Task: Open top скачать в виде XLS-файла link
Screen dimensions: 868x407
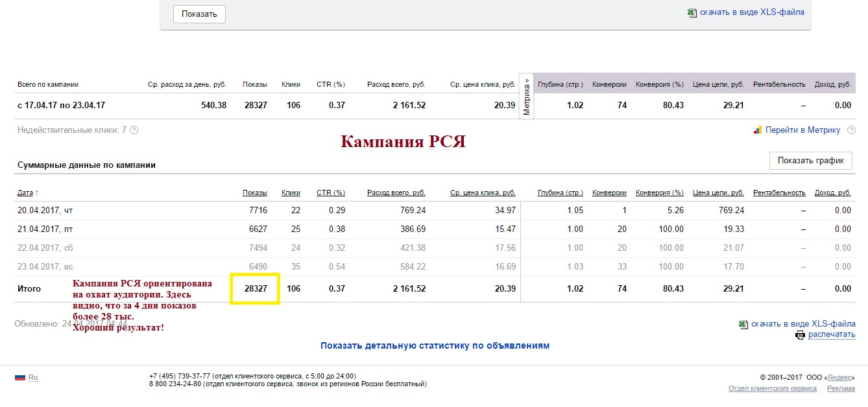Action: point(752,12)
